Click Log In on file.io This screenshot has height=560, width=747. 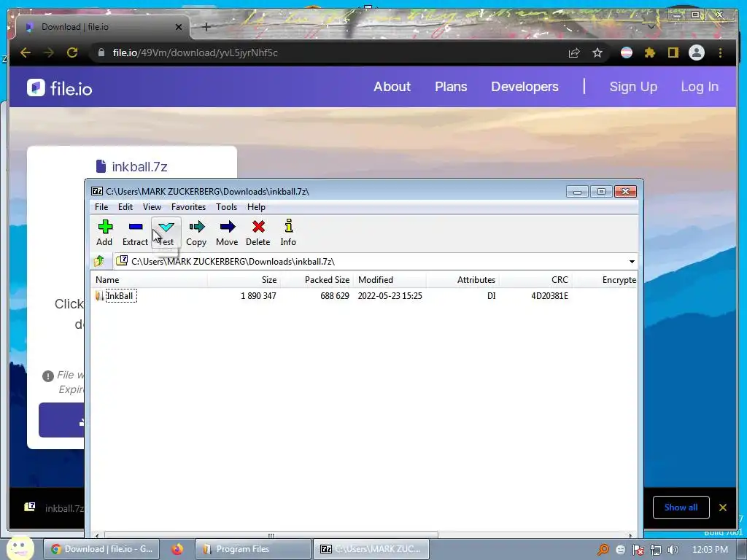click(x=700, y=87)
